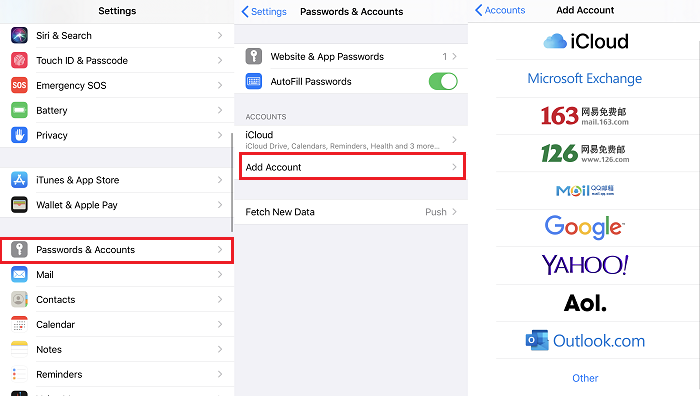Tap the AutoFill Passwords keyboard icon
The width and height of the screenshot is (700, 396).
pos(254,82)
